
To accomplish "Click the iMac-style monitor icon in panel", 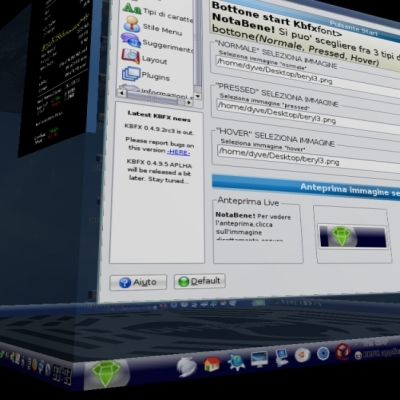I will (x=259, y=359).
